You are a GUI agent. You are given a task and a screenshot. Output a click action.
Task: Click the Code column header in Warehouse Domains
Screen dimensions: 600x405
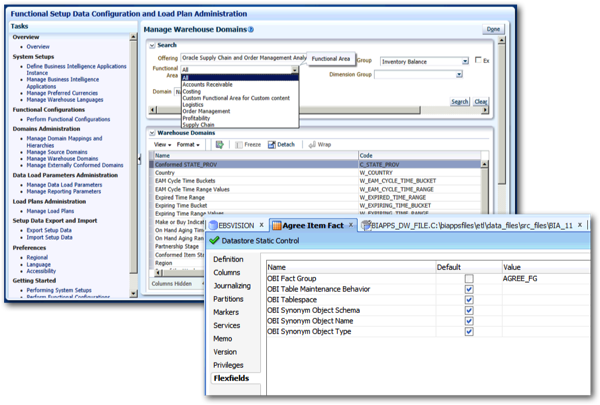(419, 155)
